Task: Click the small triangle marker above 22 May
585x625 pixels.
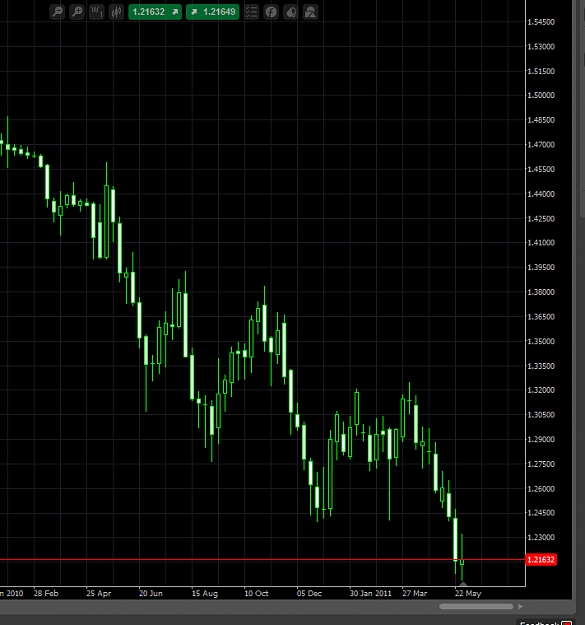Action: click(x=463, y=584)
